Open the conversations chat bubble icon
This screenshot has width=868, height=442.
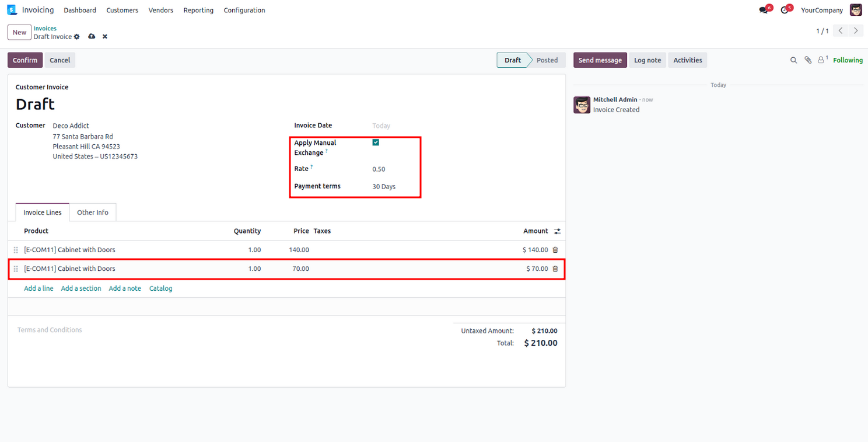(x=764, y=11)
